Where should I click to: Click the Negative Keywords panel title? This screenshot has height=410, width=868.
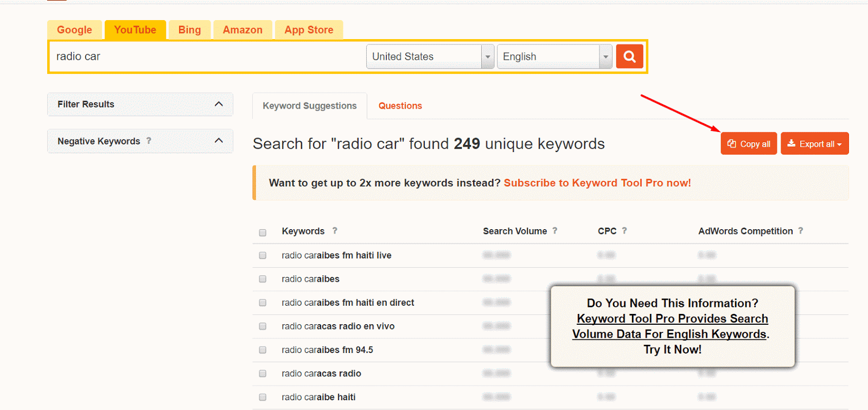pyautogui.click(x=99, y=141)
